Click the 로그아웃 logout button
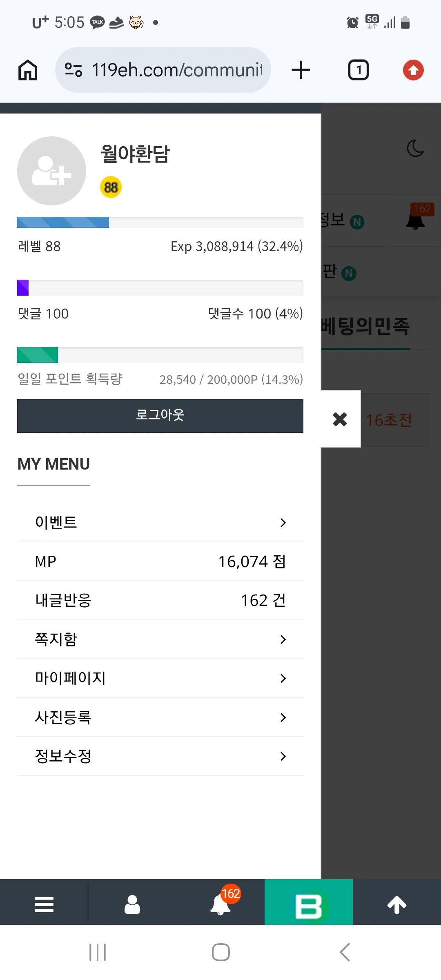441x980 pixels. point(160,415)
